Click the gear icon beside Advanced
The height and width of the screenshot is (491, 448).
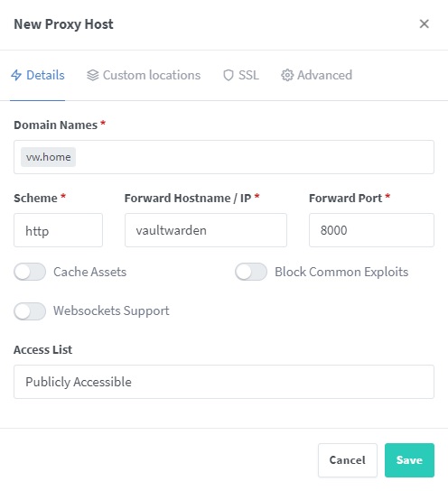point(287,75)
